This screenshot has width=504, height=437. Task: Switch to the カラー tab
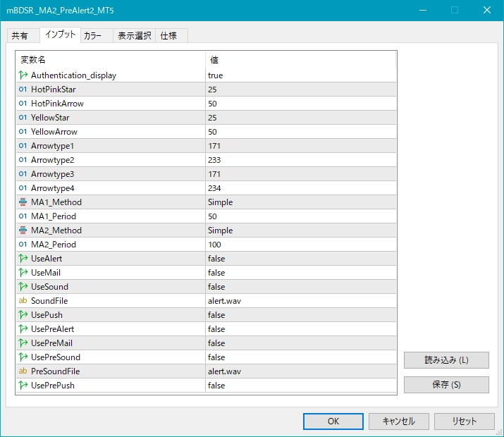point(92,36)
